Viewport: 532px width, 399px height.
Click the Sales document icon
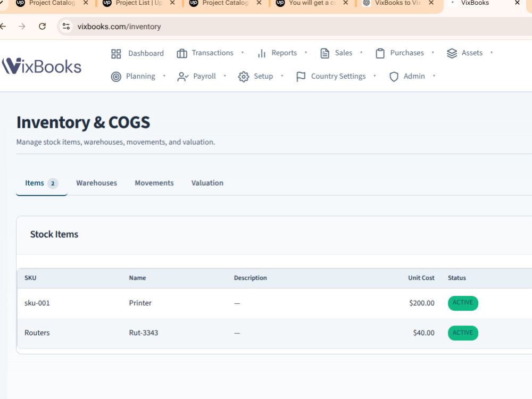point(325,53)
